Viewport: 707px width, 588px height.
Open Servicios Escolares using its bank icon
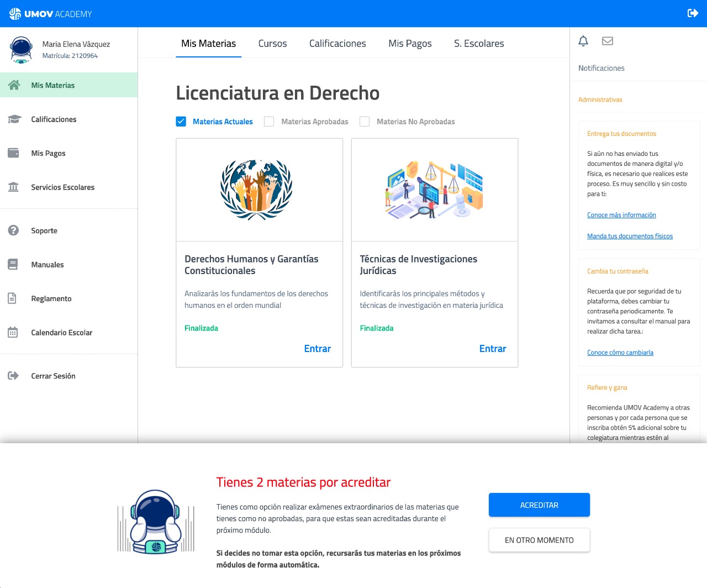point(13,187)
